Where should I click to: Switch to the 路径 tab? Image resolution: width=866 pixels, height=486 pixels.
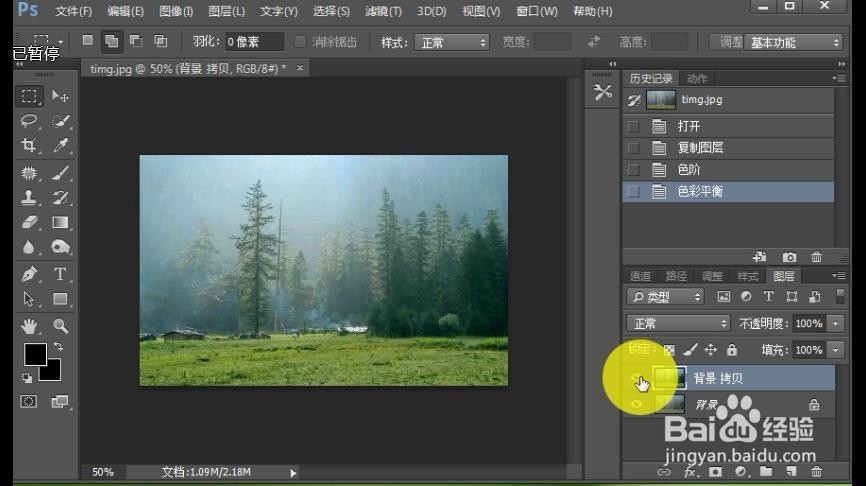pos(676,276)
